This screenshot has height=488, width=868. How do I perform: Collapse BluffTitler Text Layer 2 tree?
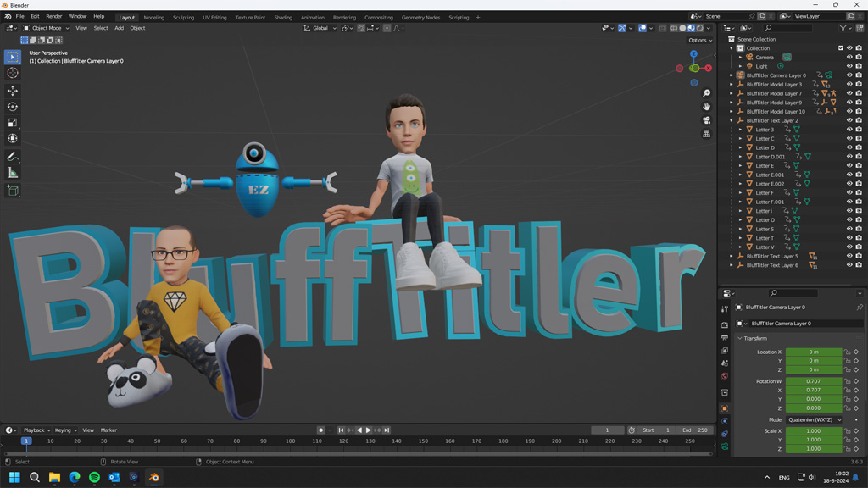click(732, 120)
